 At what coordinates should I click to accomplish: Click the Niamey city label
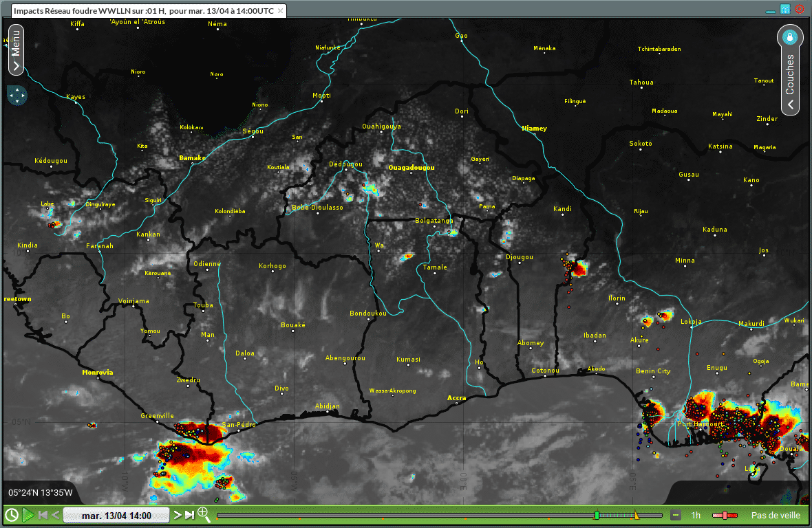point(534,129)
